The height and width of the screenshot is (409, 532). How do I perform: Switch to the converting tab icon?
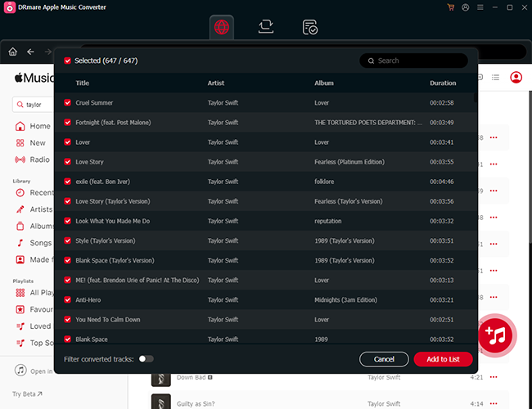coord(266,26)
